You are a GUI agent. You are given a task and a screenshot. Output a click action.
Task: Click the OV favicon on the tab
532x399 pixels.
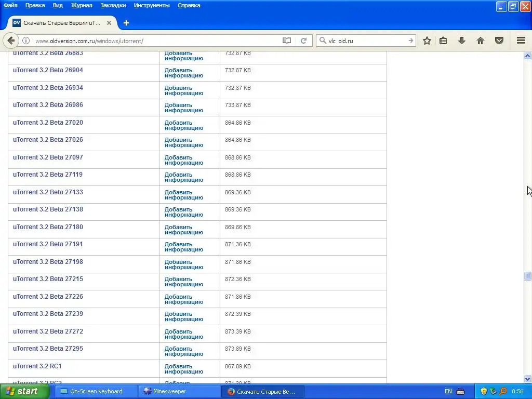point(16,23)
